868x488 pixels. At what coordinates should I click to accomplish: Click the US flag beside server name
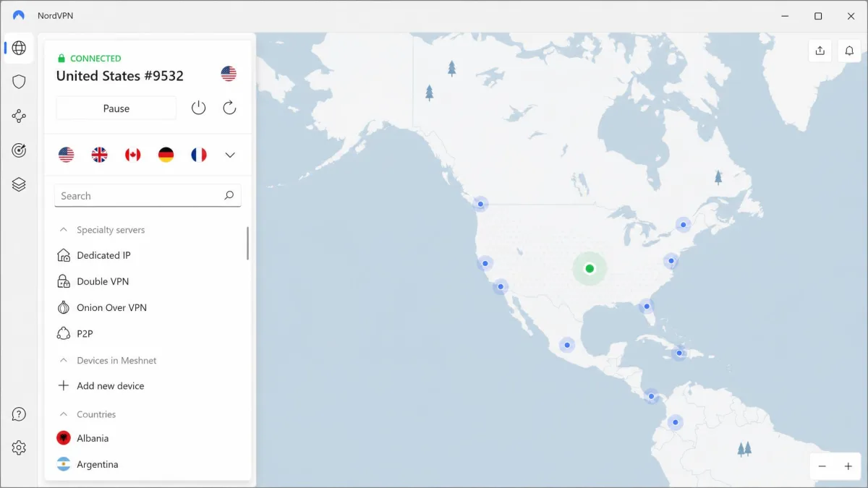[229, 74]
